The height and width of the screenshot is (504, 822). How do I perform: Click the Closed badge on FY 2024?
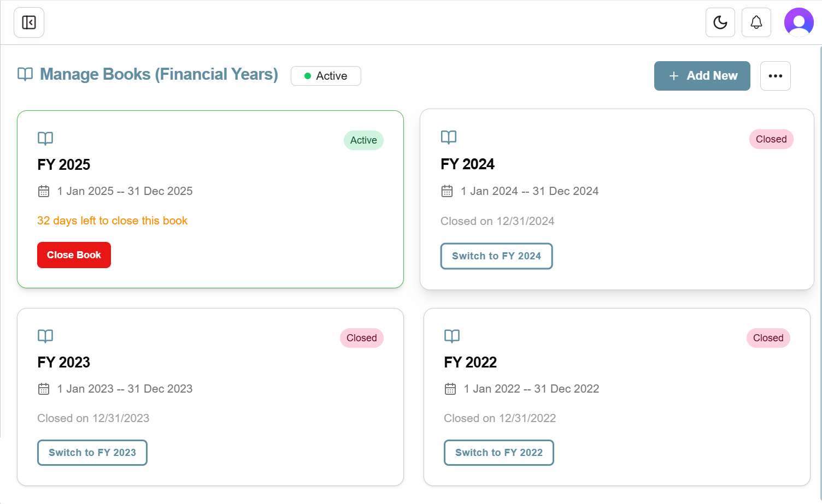point(771,139)
